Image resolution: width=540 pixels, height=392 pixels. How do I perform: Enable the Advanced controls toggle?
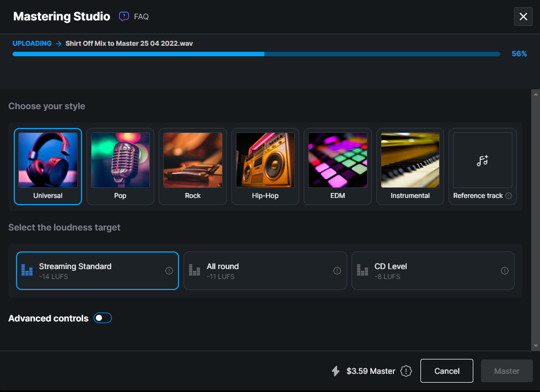pyautogui.click(x=102, y=318)
